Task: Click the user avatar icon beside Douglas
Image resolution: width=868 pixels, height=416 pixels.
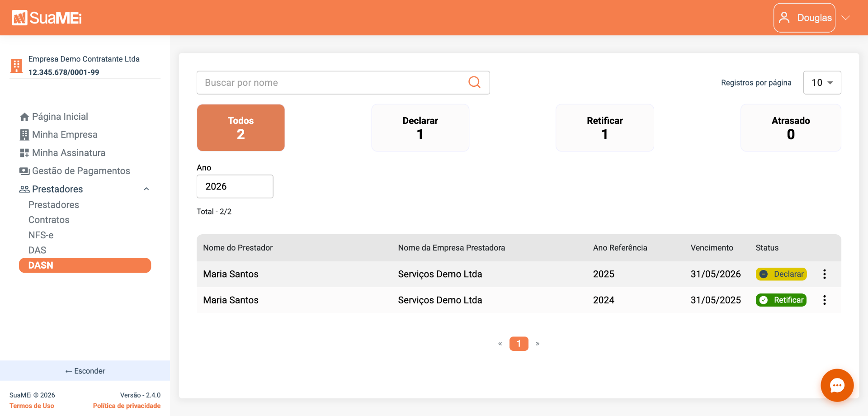Action: coord(784,18)
